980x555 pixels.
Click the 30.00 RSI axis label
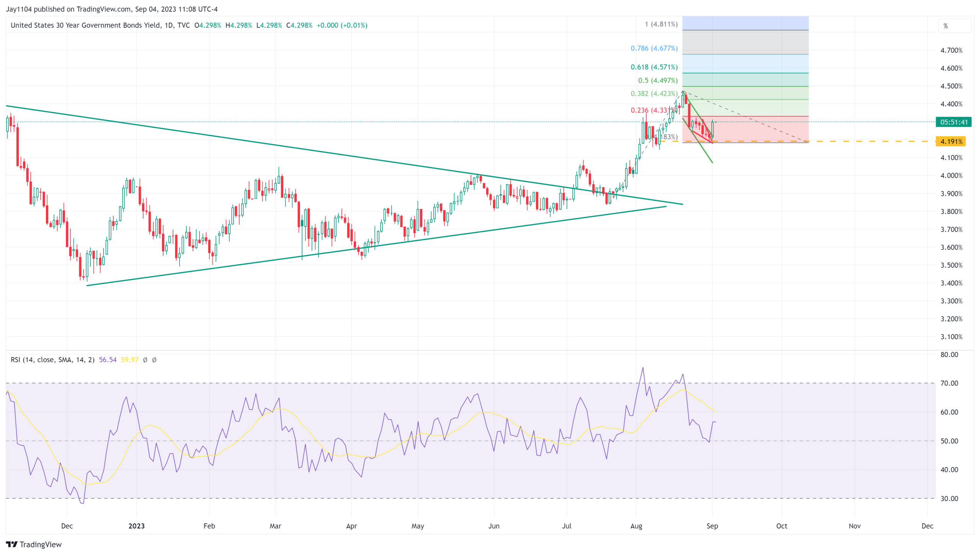(949, 498)
